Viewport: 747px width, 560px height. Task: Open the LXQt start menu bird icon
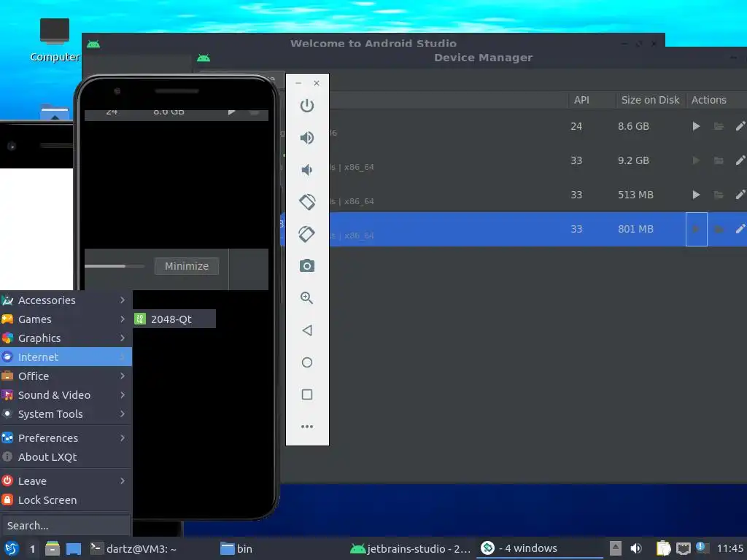tap(12, 548)
